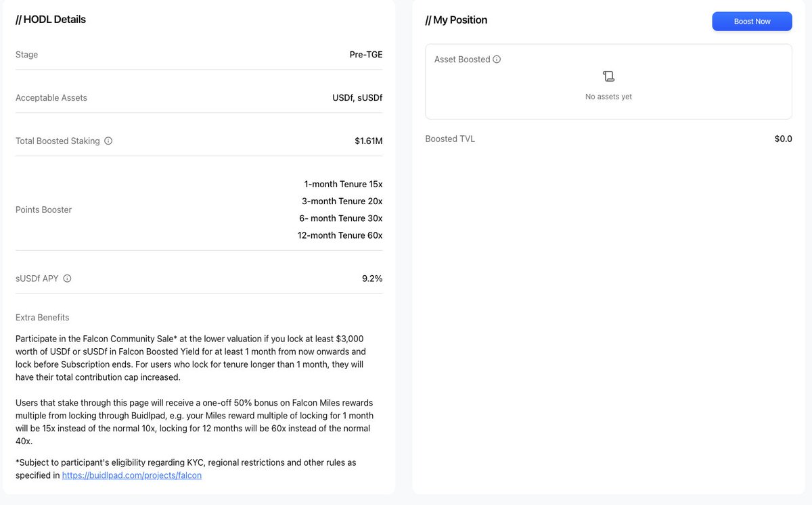Select the 6-month Tenure 30x row
This screenshot has height=505, width=812.
341,218
